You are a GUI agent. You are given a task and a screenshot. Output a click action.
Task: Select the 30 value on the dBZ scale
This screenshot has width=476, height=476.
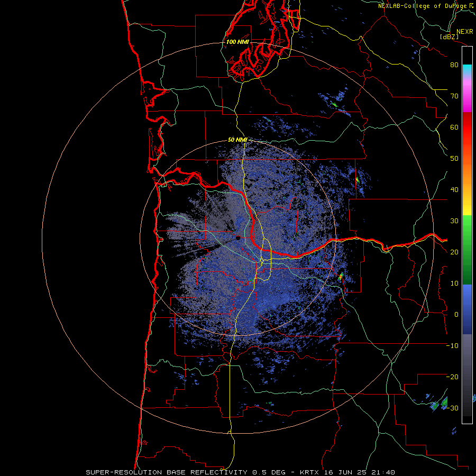tap(454, 221)
